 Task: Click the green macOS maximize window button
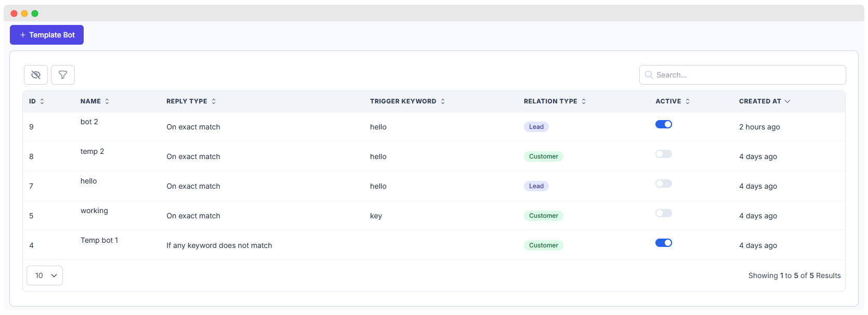(x=35, y=14)
